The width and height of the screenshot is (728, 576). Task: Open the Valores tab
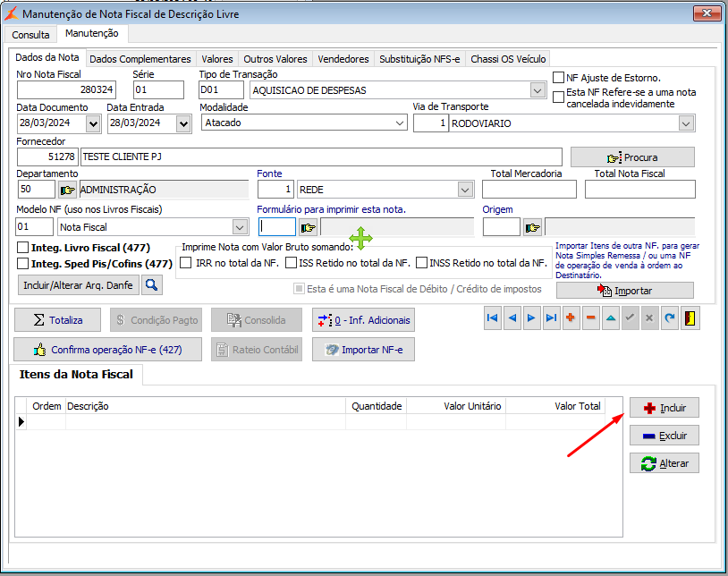[216, 59]
